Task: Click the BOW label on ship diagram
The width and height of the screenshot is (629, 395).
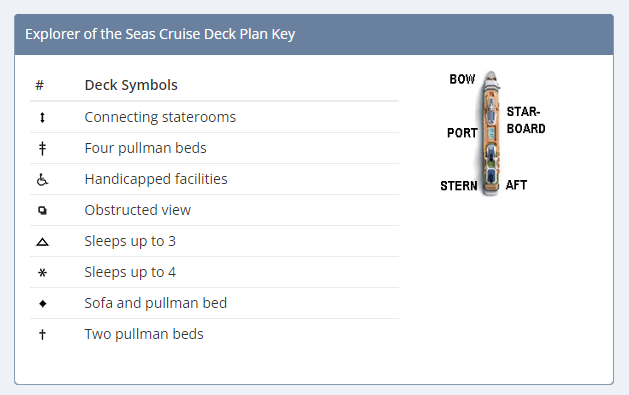Action: tap(462, 79)
